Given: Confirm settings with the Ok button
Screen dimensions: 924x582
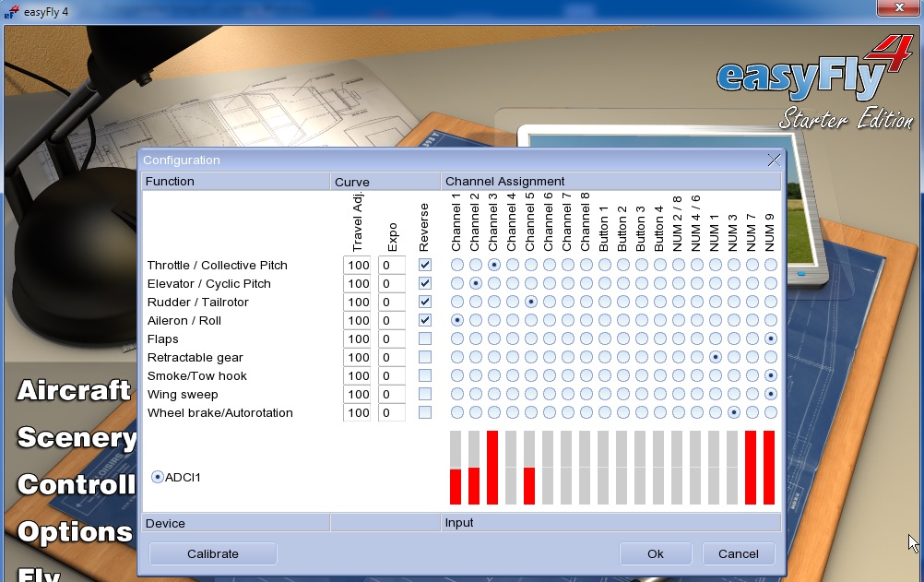Looking at the screenshot, I should click(656, 553).
